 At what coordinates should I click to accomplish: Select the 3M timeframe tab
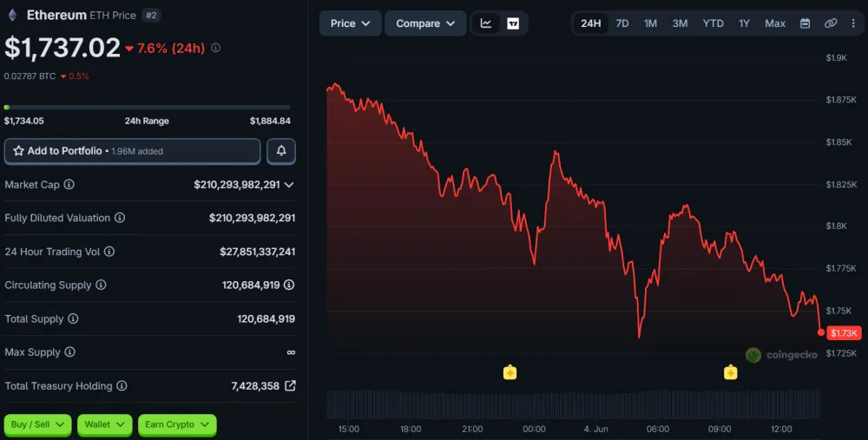[680, 23]
